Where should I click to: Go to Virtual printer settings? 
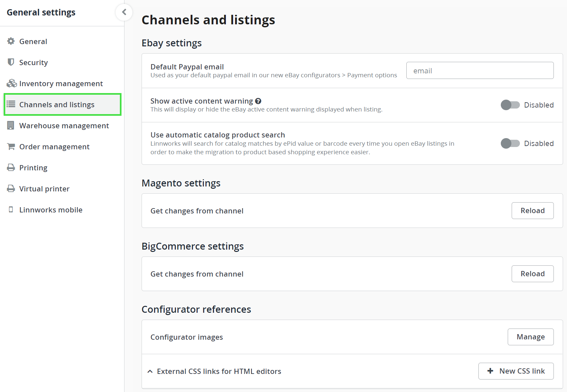pyautogui.click(x=44, y=189)
